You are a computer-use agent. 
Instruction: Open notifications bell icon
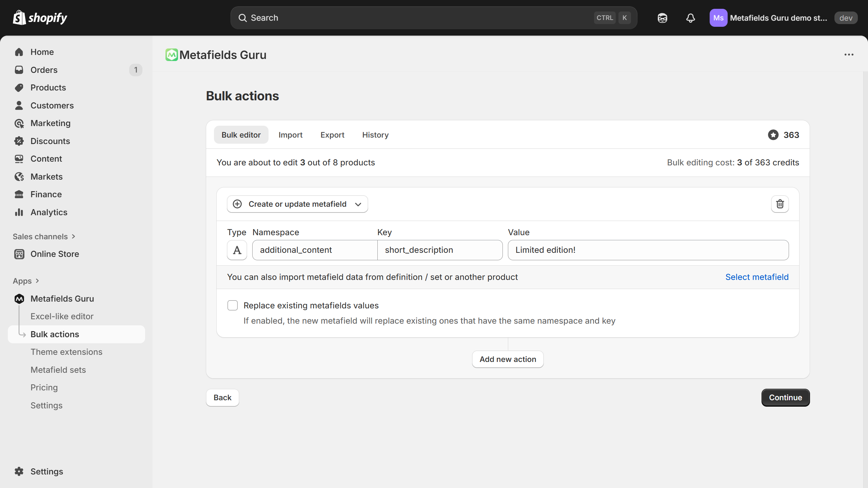point(690,18)
